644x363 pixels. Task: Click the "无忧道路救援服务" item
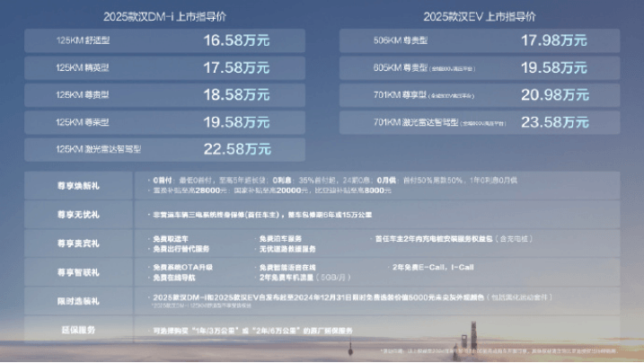point(287,249)
